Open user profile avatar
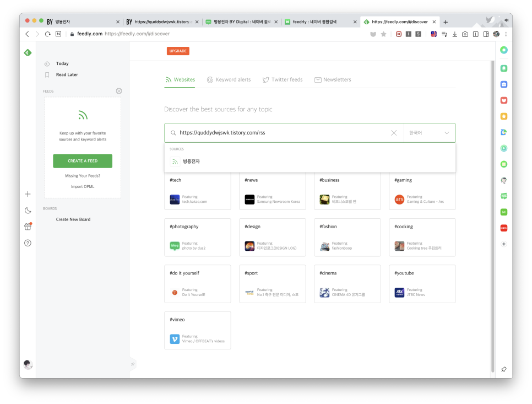Screen dimensions: 532x404 pos(28,365)
